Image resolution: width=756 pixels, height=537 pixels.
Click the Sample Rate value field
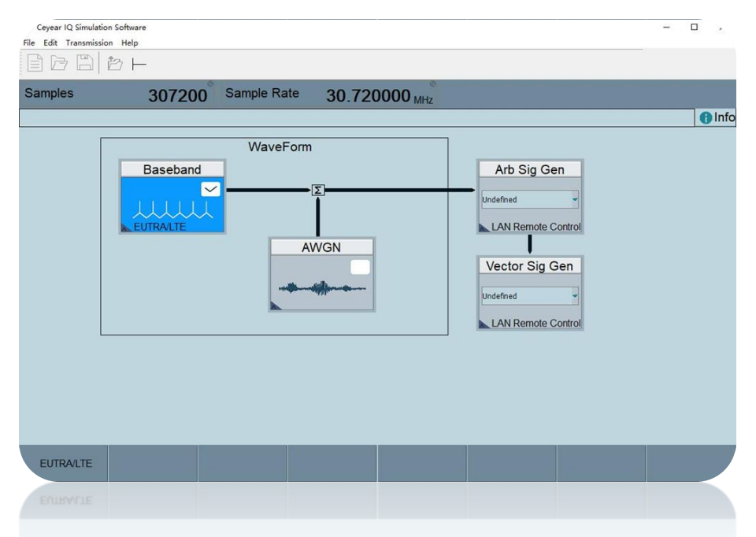(x=369, y=96)
